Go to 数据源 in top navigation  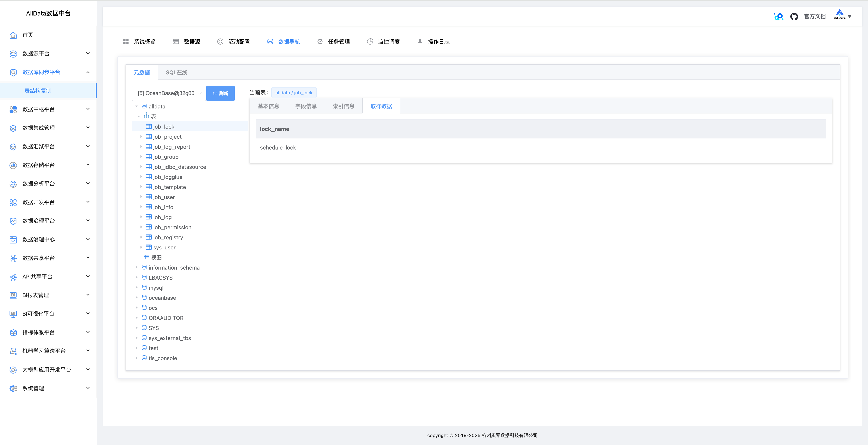(186, 41)
